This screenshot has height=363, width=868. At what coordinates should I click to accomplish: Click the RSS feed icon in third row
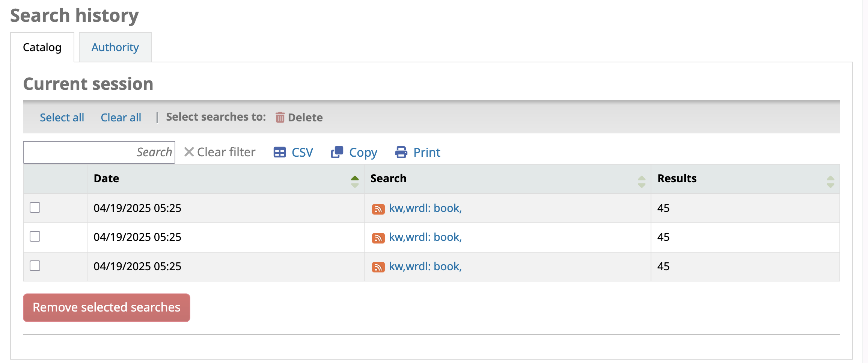[378, 267]
